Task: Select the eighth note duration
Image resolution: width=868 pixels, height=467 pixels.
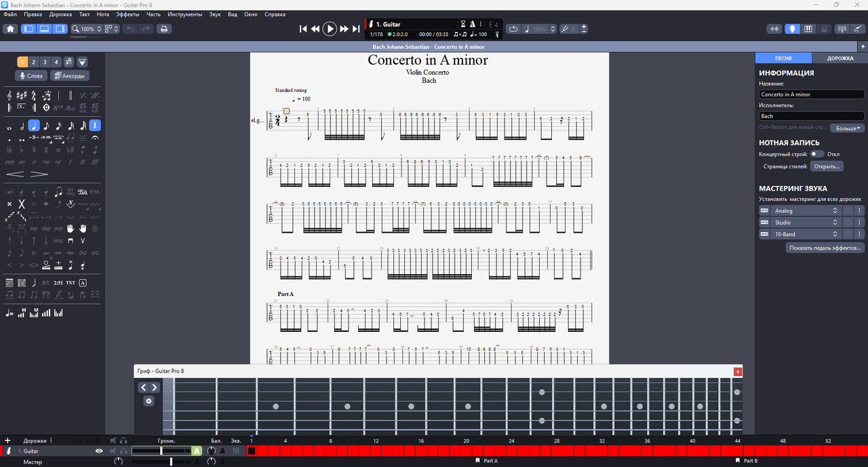Action: pyautogui.click(x=46, y=126)
